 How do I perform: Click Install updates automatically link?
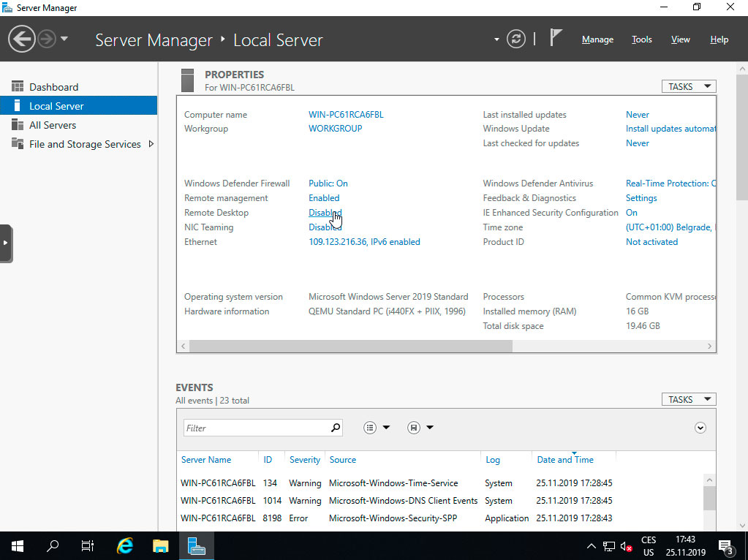pyautogui.click(x=669, y=128)
